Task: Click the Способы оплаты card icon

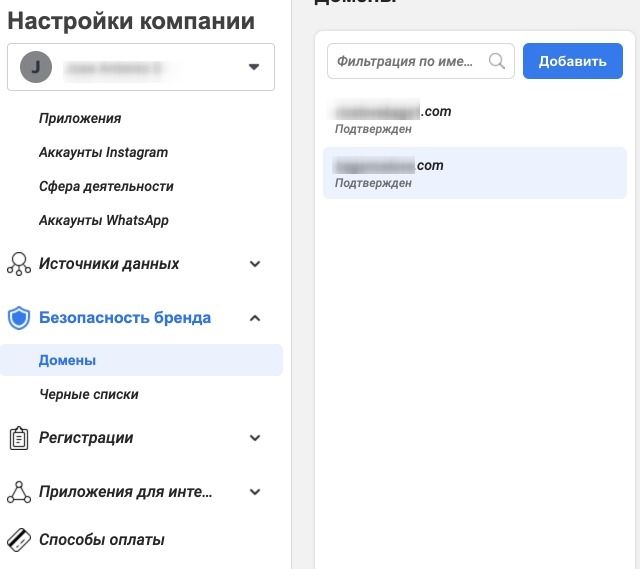Action: click(x=19, y=540)
